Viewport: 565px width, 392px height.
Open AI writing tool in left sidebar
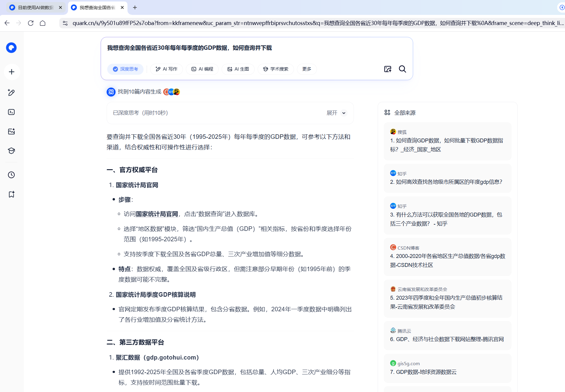point(11,93)
